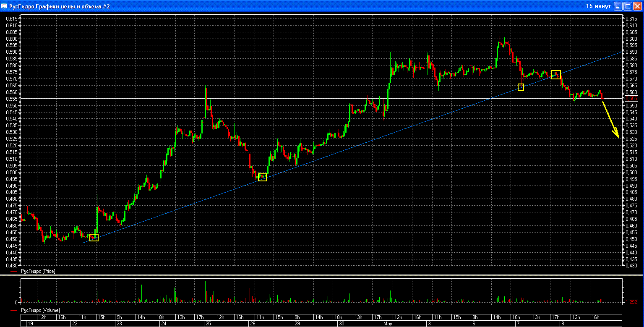This screenshot has width=644, height=327.
Task: Maximize the chart window
Action: 628,6
